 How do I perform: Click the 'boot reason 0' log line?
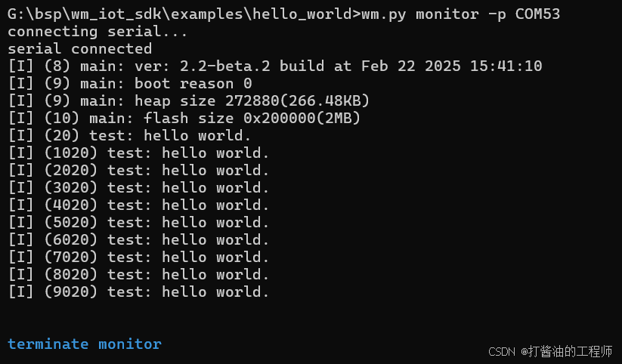click(x=130, y=84)
